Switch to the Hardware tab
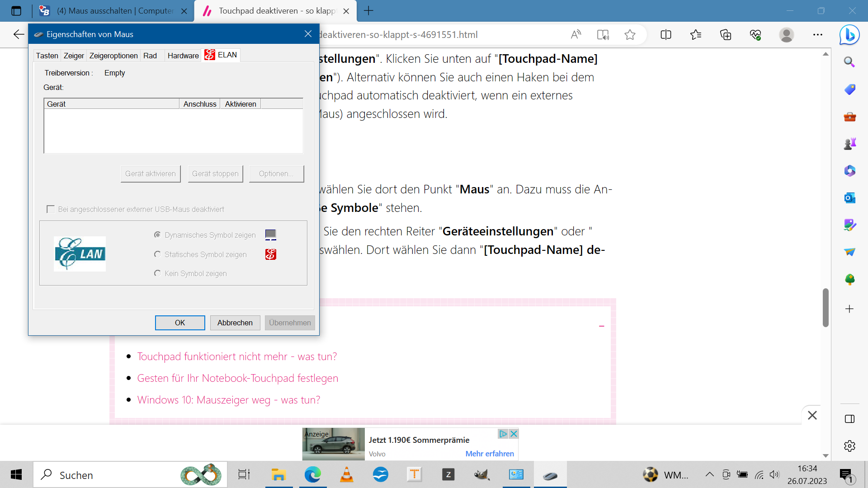This screenshot has width=868, height=488. [x=183, y=55]
